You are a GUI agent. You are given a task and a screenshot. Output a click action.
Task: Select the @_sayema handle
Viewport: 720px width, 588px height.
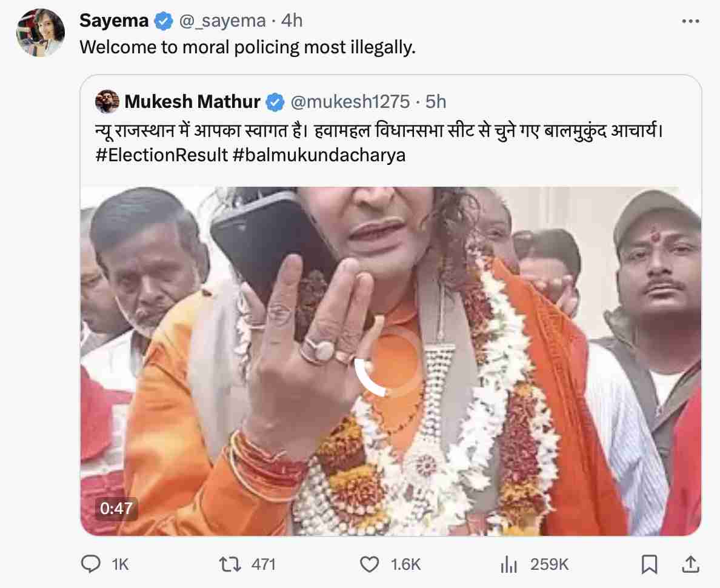(222, 20)
